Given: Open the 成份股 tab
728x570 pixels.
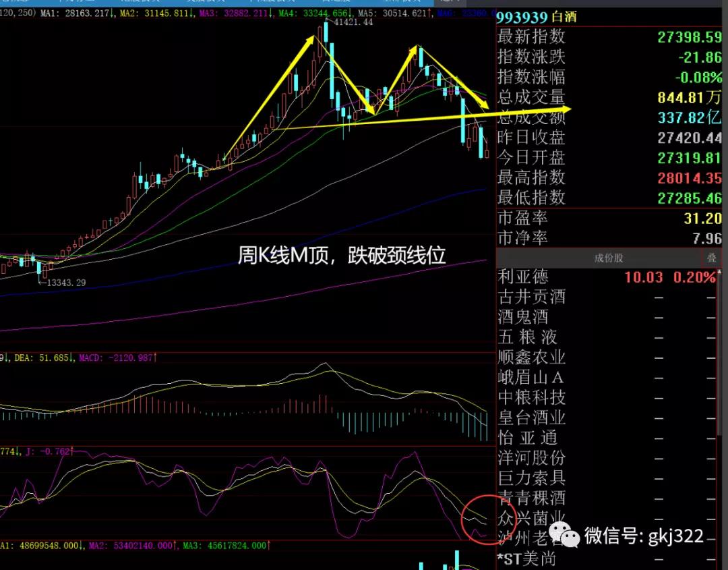Looking at the screenshot, I should (x=608, y=258).
